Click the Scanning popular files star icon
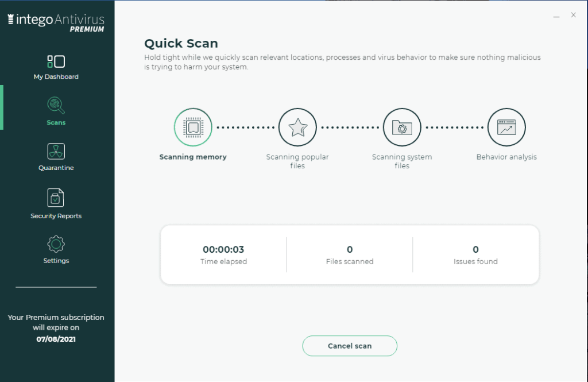Viewport: 588px width, 382px height. click(297, 127)
